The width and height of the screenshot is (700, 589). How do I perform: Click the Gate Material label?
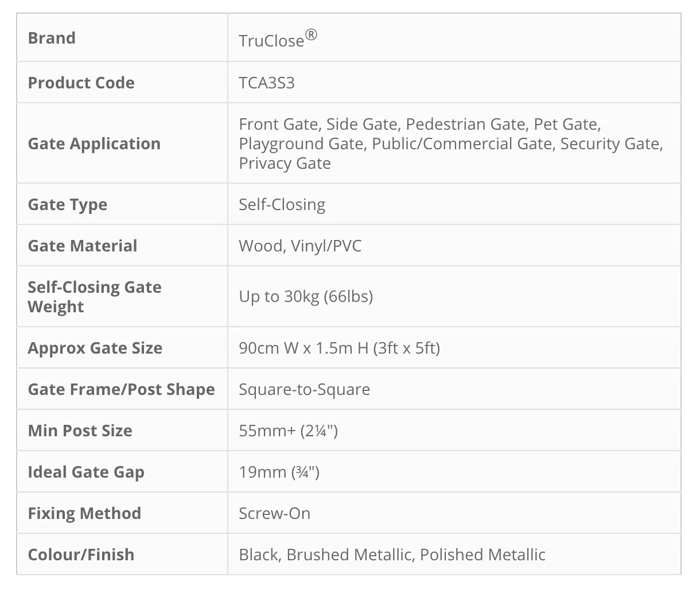tap(82, 246)
